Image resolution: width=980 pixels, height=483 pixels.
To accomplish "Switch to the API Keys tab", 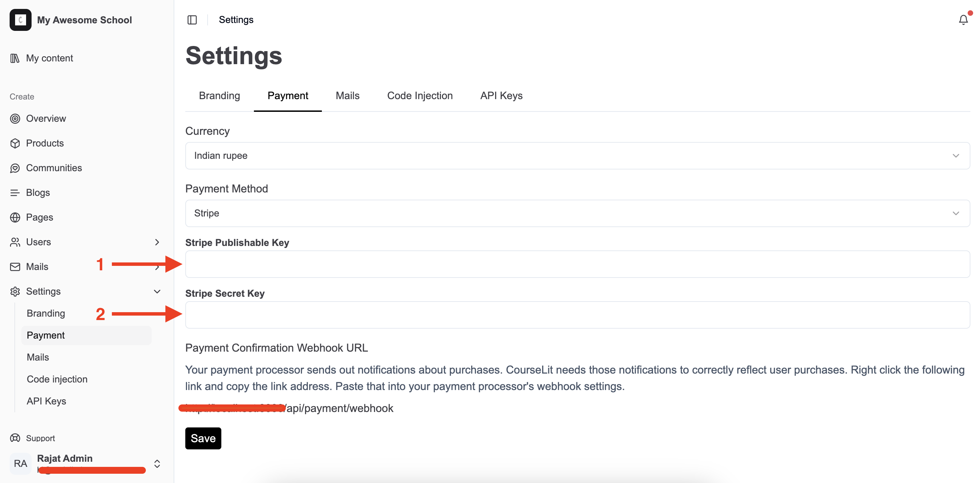I will point(501,95).
